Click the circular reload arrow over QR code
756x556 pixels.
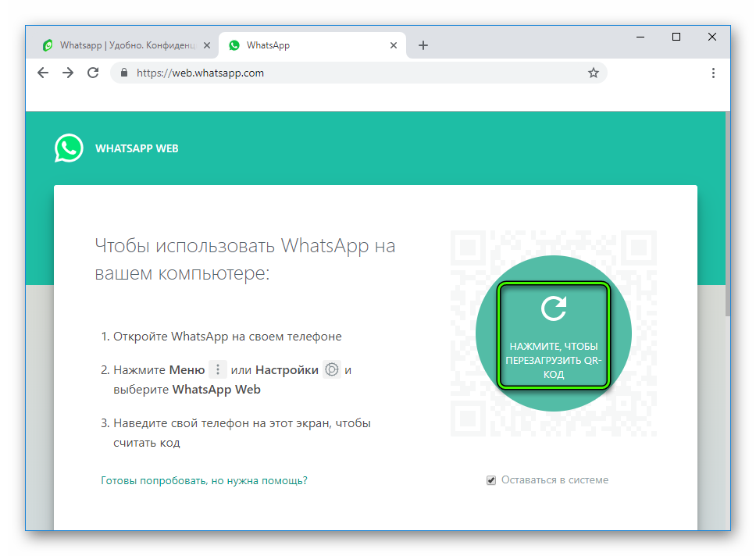point(554,308)
